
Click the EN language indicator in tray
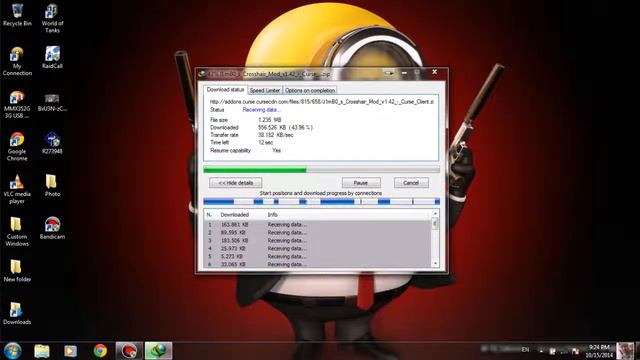tap(525, 350)
